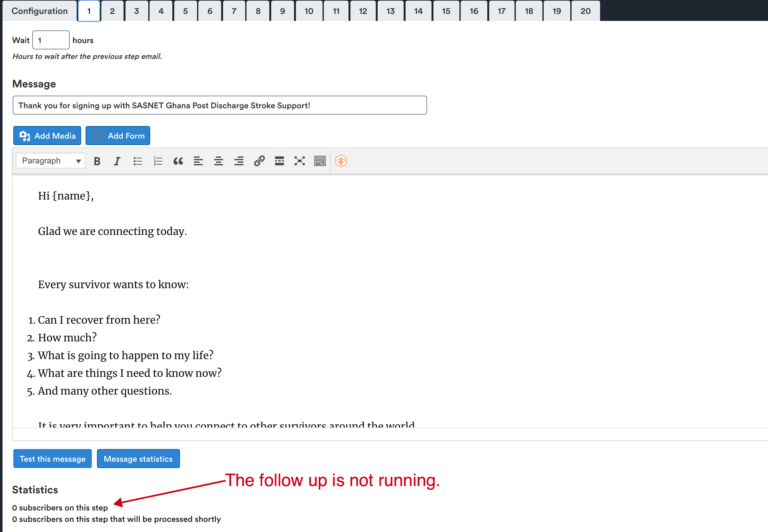Switch to step tab 16
Image resolution: width=768 pixels, height=532 pixels.
474,11
